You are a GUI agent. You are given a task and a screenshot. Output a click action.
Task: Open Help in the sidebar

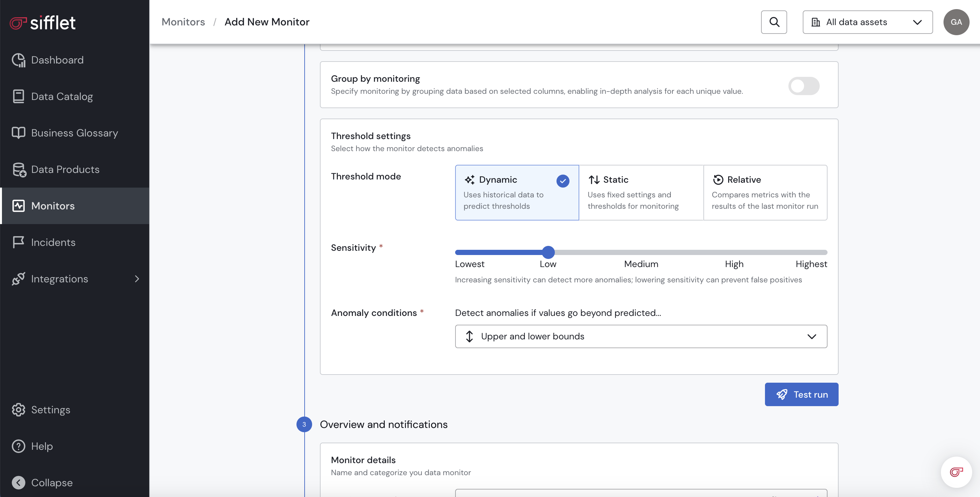point(42,446)
